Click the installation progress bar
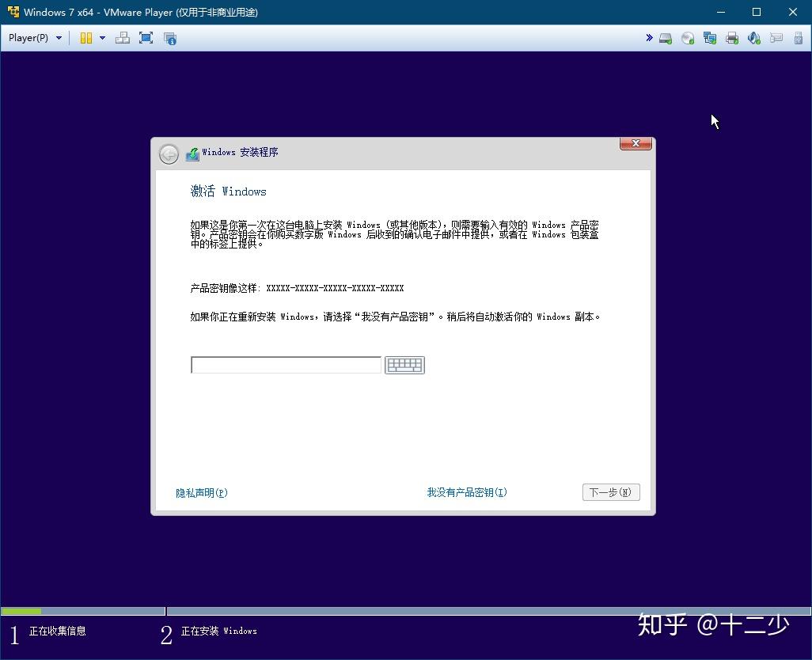This screenshot has width=812, height=660. [x=406, y=612]
